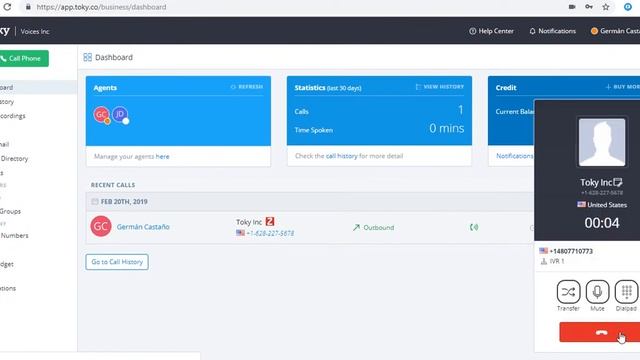Click the IVR 1 label in call widget
640x360 pixels.
[x=557, y=261]
